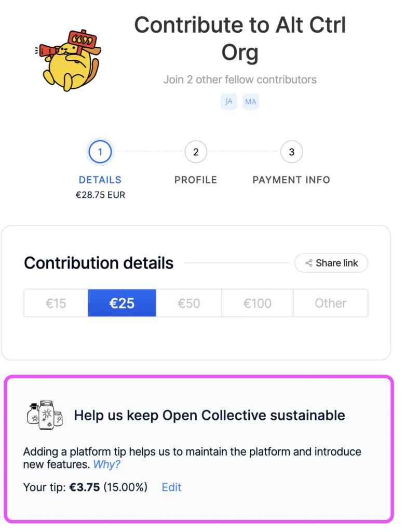Jump to step 3 circle
This screenshot has height=532, width=405.
pos(291,152)
